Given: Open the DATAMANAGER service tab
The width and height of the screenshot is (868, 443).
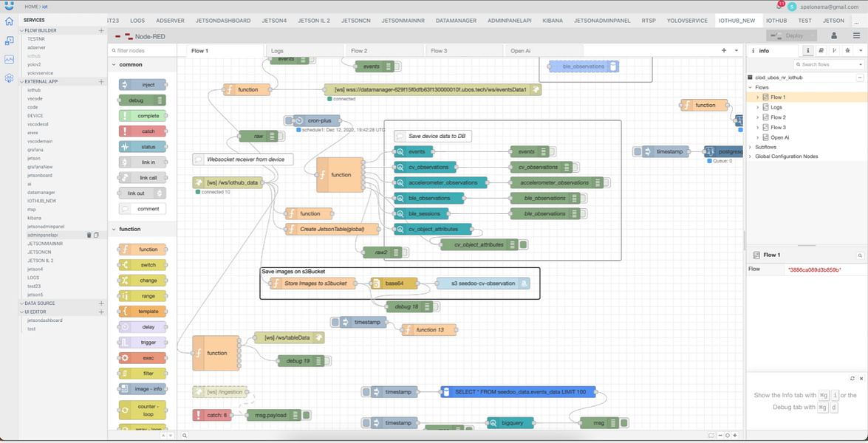Looking at the screenshot, I should coord(456,21).
